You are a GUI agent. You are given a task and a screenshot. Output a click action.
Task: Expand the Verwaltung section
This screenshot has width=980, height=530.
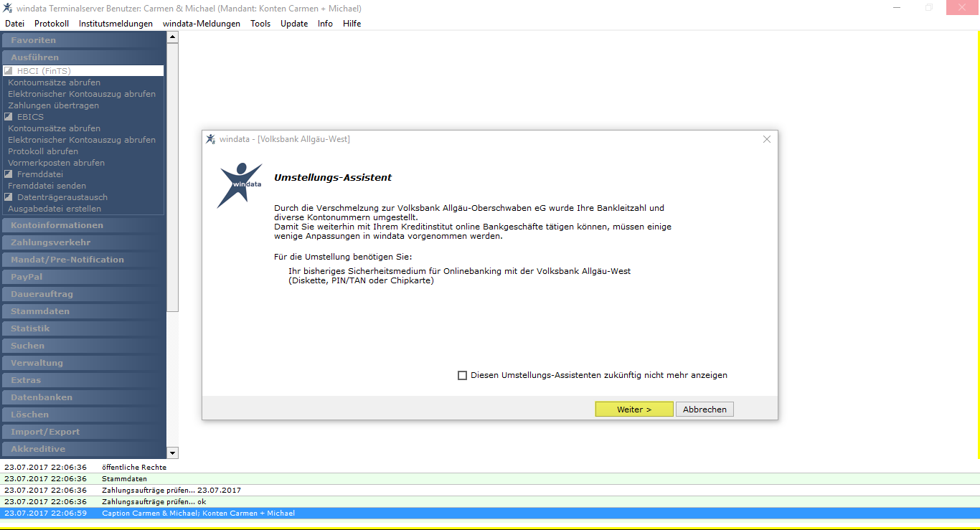pos(83,363)
